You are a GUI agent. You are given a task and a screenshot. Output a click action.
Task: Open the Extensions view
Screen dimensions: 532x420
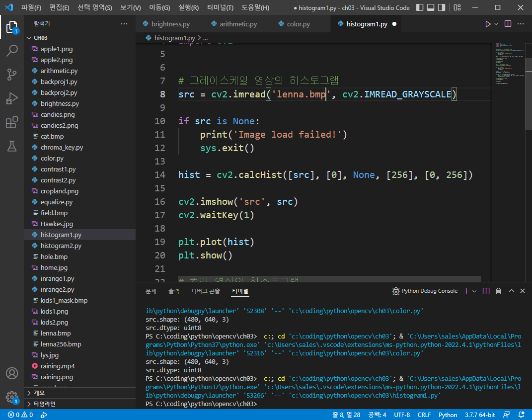pyautogui.click(x=12, y=122)
